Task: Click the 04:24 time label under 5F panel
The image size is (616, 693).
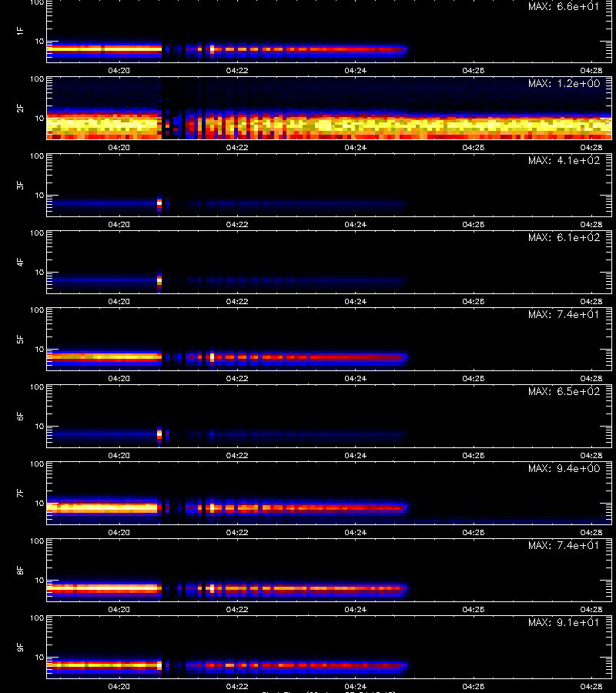Action: pyautogui.click(x=355, y=378)
